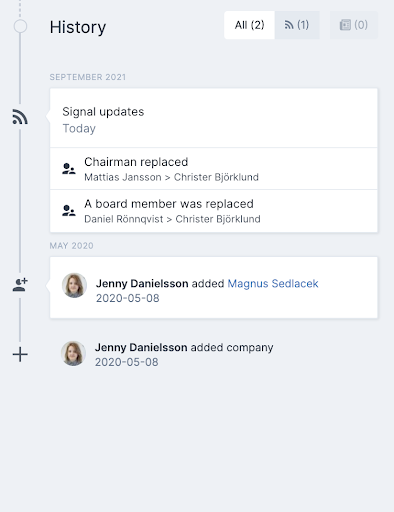Click the History heading
394x512 pixels.
(78, 27)
